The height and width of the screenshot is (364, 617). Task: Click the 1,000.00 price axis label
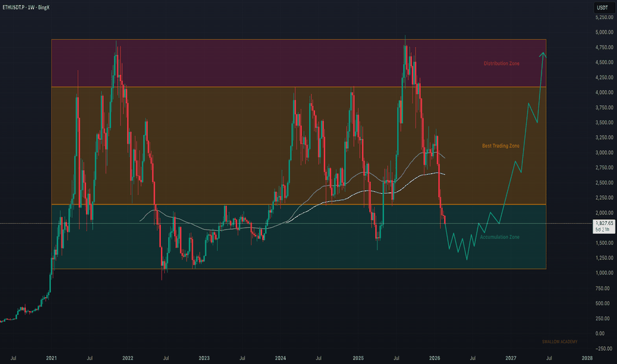(603, 273)
